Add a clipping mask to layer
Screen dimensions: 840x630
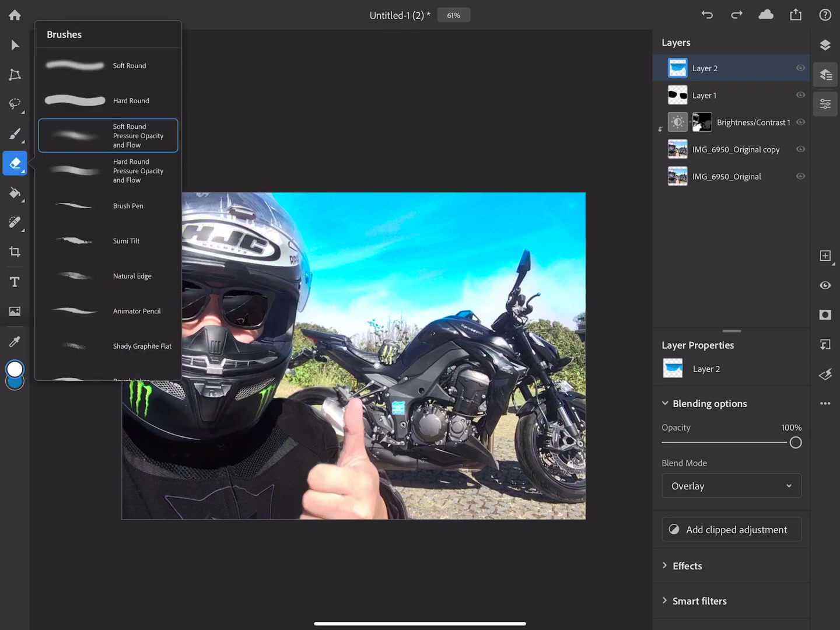pyautogui.click(x=825, y=345)
